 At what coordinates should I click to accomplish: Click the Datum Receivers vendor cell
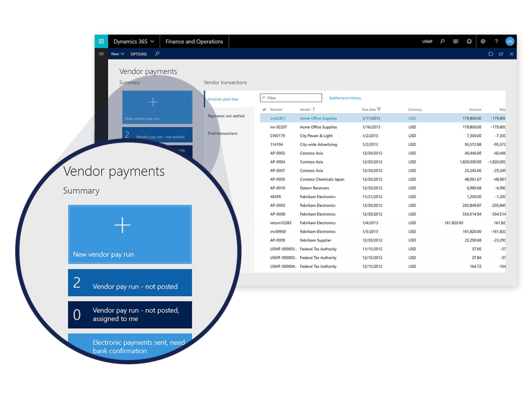click(x=314, y=188)
